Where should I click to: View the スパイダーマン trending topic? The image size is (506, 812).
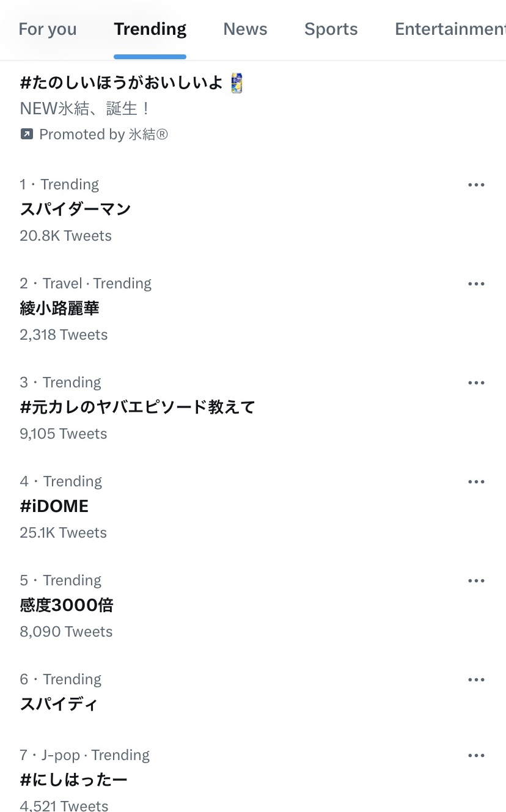tap(75, 209)
